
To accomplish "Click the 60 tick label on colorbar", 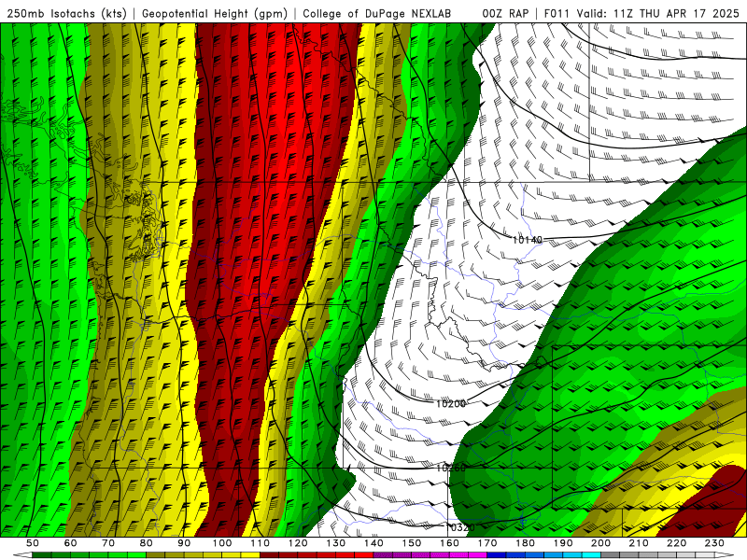I will coord(70,543).
